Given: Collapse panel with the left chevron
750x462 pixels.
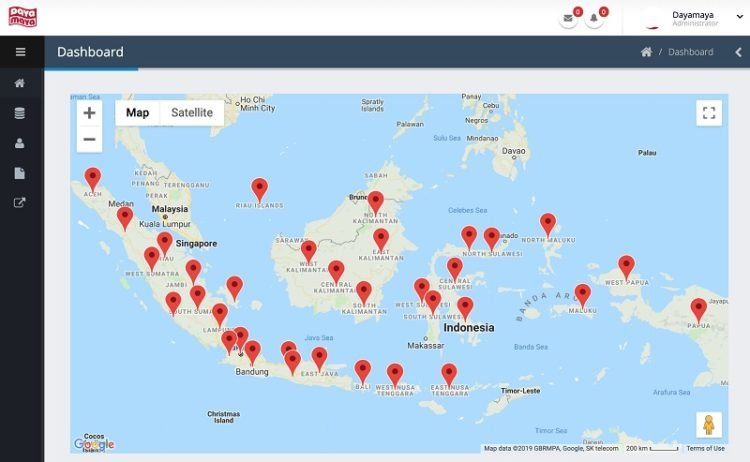Looking at the screenshot, I should [x=739, y=52].
